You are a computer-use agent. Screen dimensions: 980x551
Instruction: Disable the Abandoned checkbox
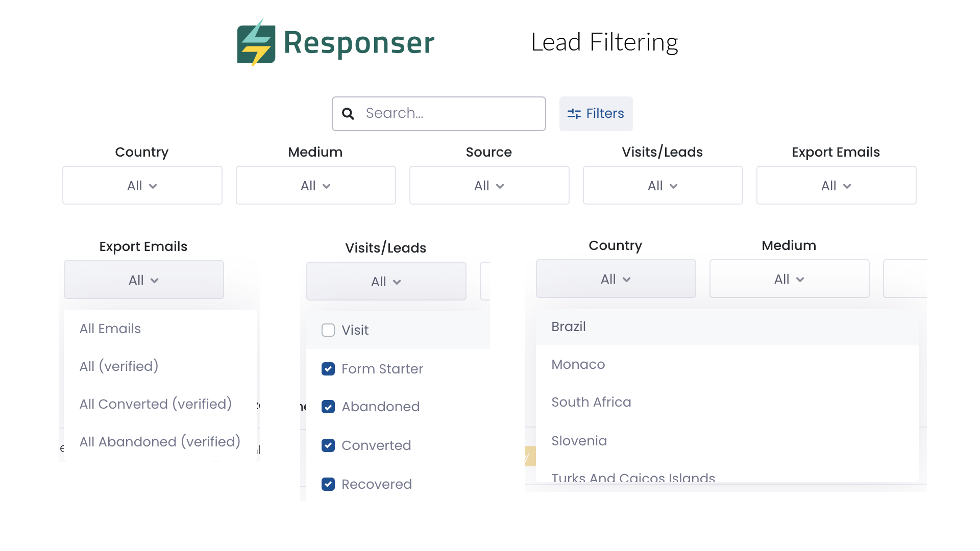click(x=328, y=407)
